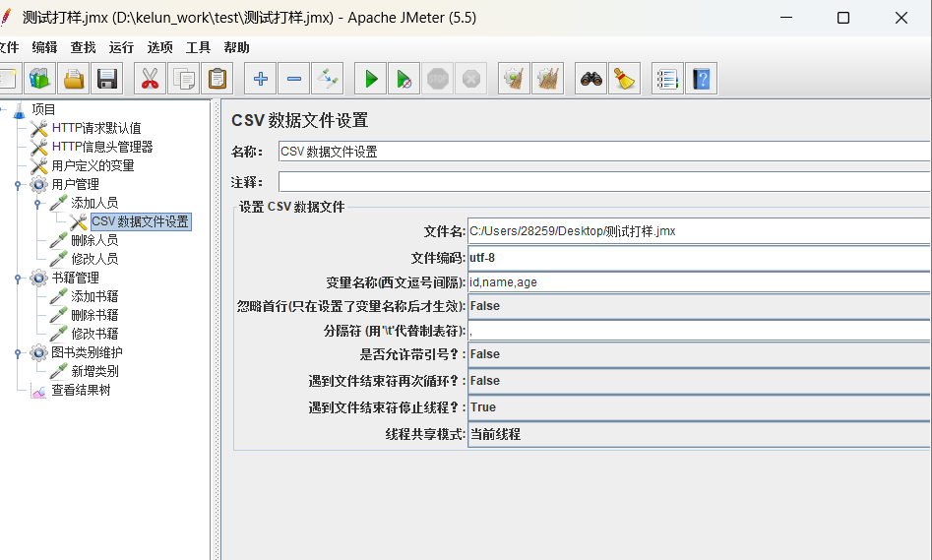Collapse the 用户管理 tree node
Screen dimensions: 932x560
18,185
